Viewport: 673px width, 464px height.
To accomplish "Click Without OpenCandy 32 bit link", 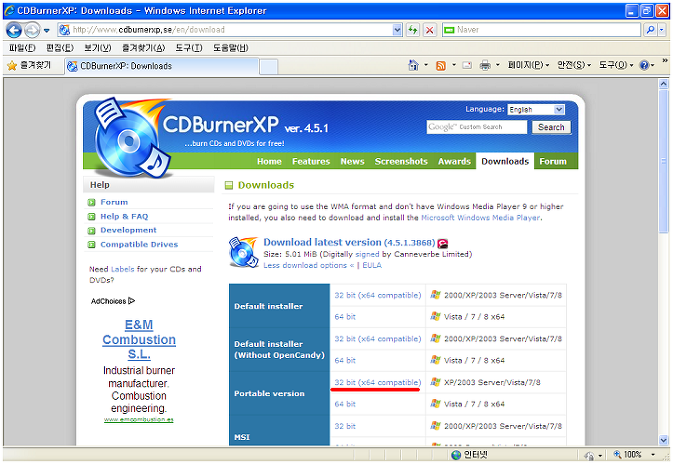I will [378, 339].
